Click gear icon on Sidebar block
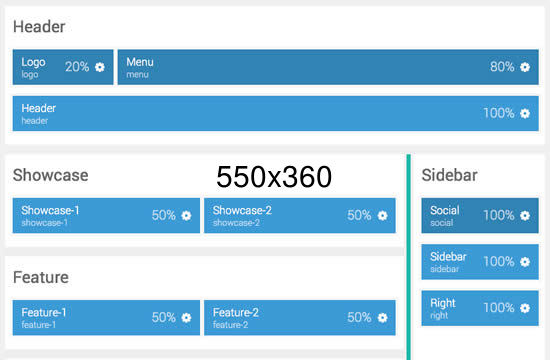Screen dimensions: 550x360 [525, 262]
